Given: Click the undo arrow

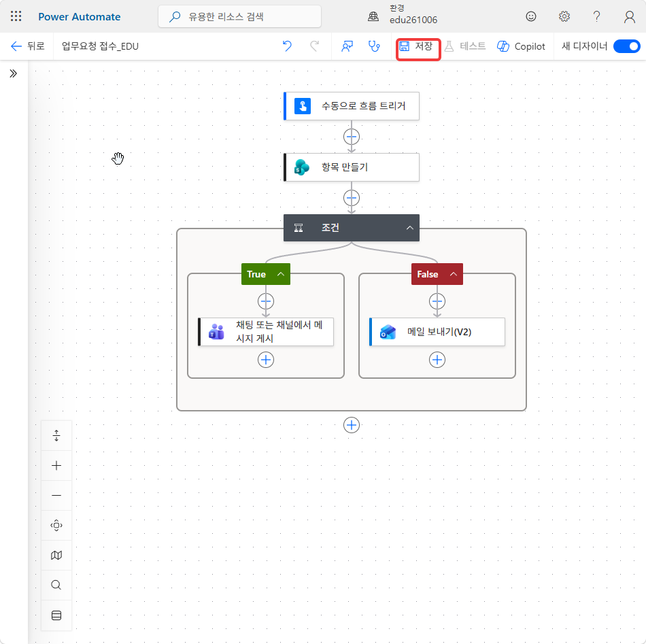Looking at the screenshot, I should tap(287, 46).
